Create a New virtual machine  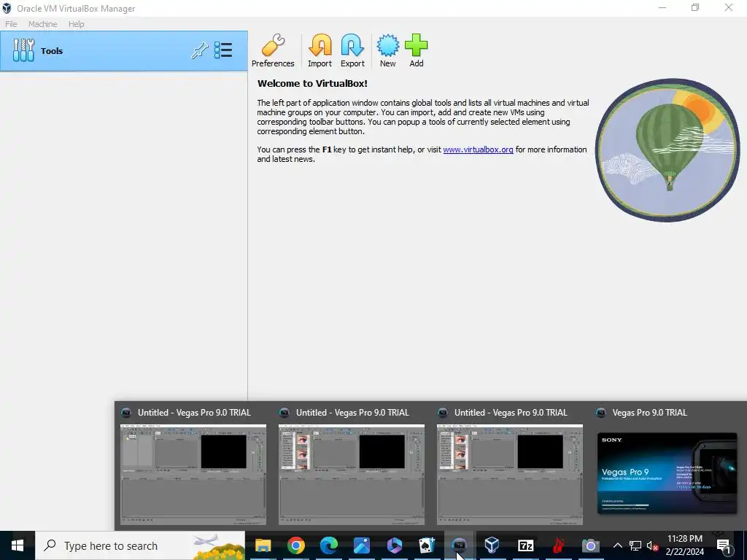pos(388,50)
